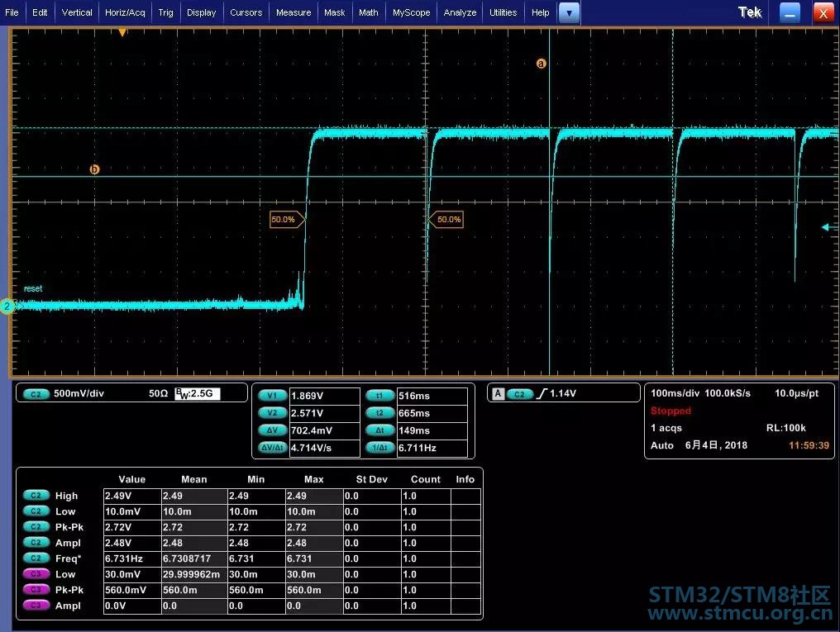The width and height of the screenshot is (840, 632).
Task: Click the A trigger badge
Action: (498, 394)
